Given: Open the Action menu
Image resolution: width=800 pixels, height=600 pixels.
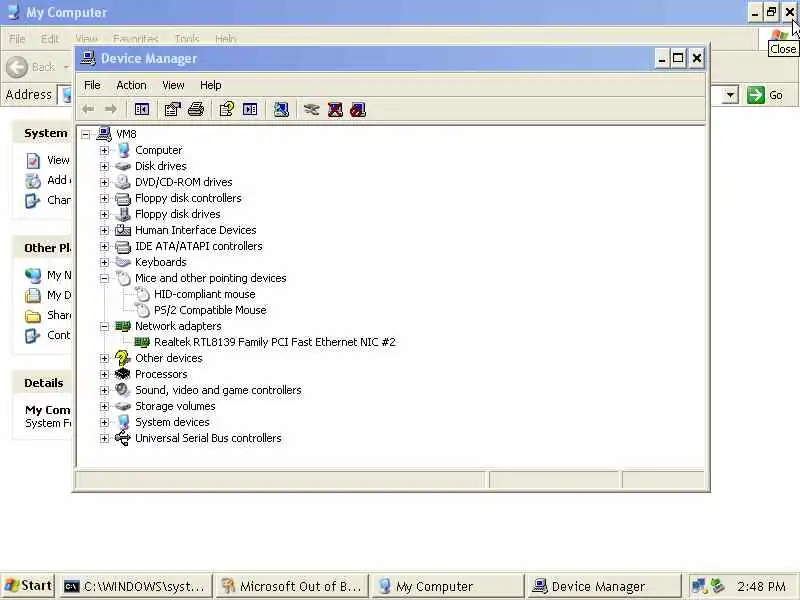Looking at the screenshot, I should (131, 85).
